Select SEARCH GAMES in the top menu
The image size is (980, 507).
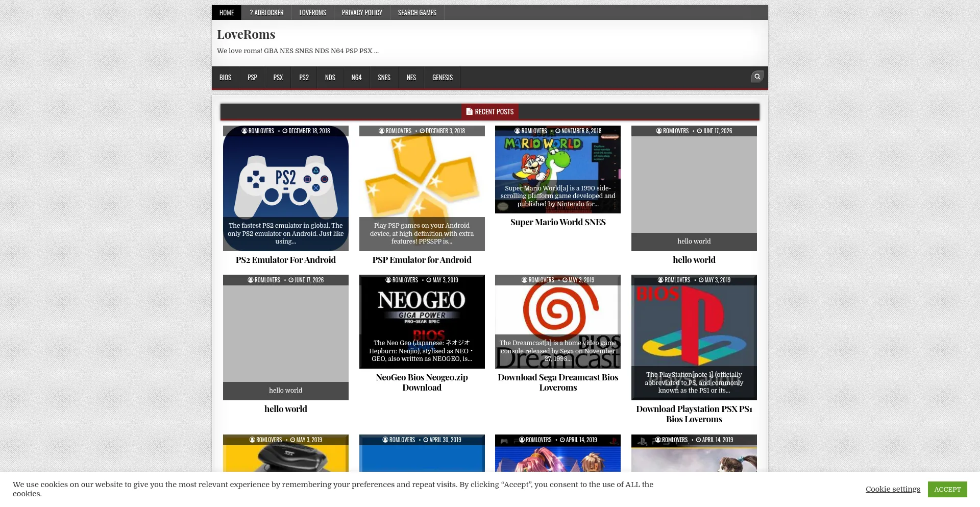point(417,13)
